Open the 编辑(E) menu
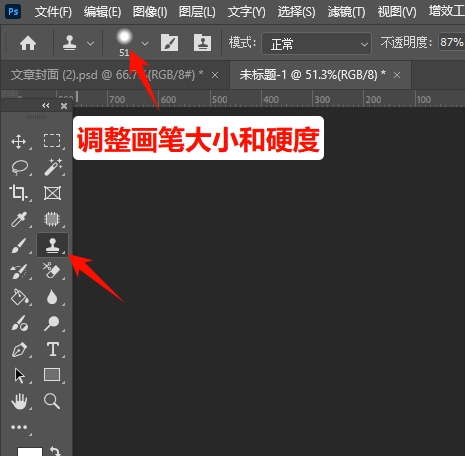465x456 pixels. click(x=102, y=12)
